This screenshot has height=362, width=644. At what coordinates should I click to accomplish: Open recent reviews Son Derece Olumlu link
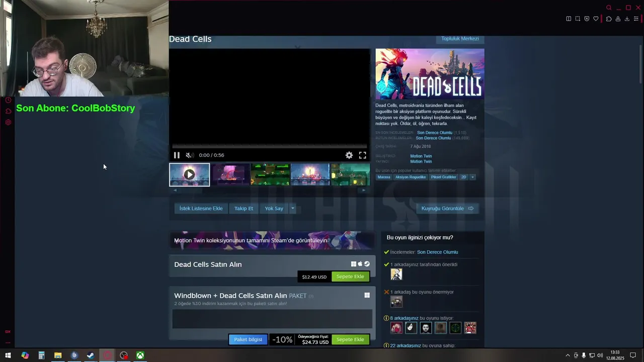[435, 133]
